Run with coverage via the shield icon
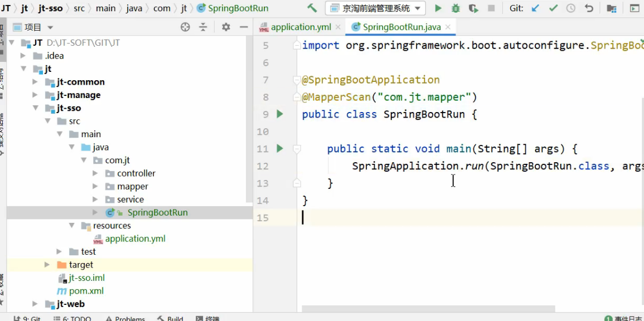This screenshot has height=321, width=644. click(x=473, y=8)
